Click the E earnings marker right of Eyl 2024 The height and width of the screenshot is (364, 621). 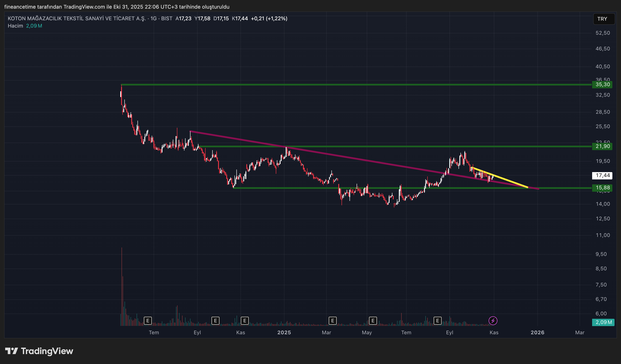click(215, 321)
